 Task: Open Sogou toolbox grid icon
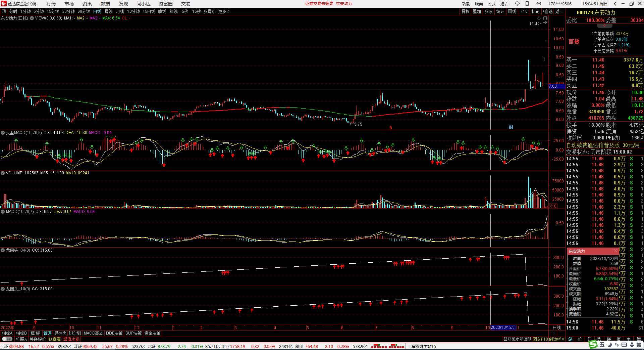(x=639, y=345)
